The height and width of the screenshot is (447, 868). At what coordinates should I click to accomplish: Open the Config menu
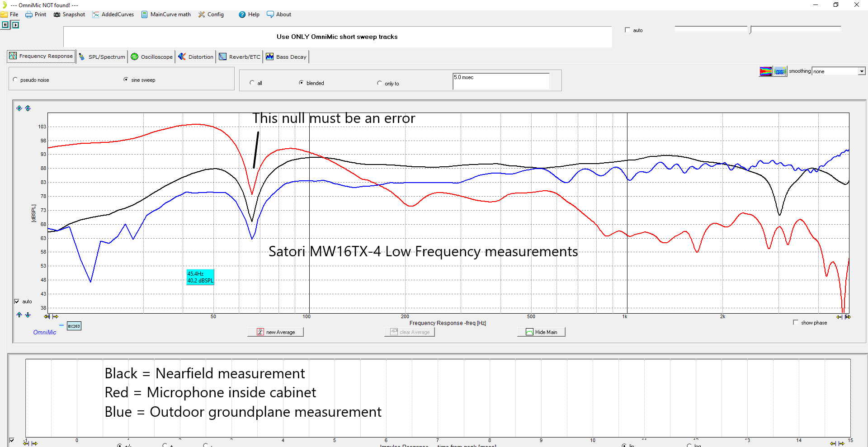[x=211, y=14]
